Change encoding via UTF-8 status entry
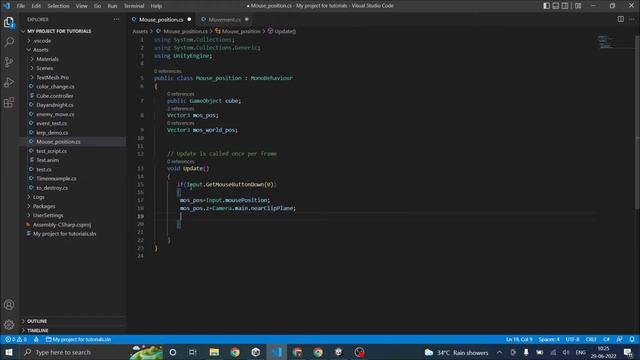This screenshot has height=360, width=640. pyautogui.click(x=572, y=340)
